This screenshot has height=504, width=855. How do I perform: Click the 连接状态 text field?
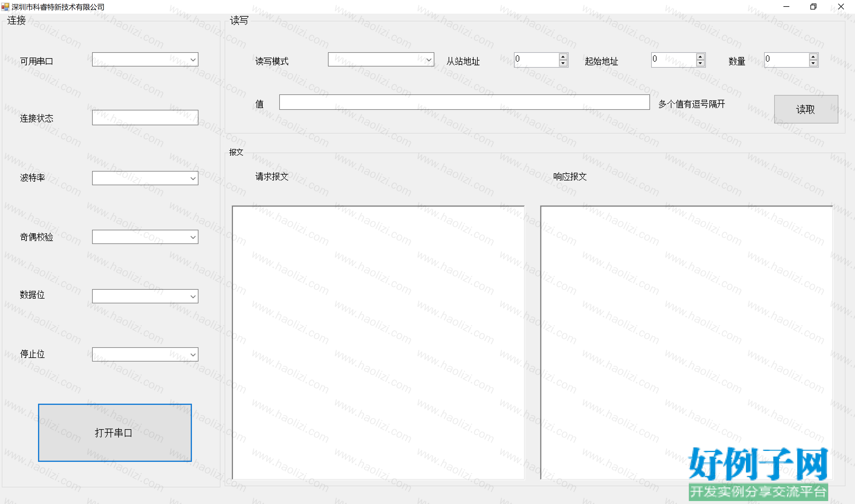[x=145, y=118]
